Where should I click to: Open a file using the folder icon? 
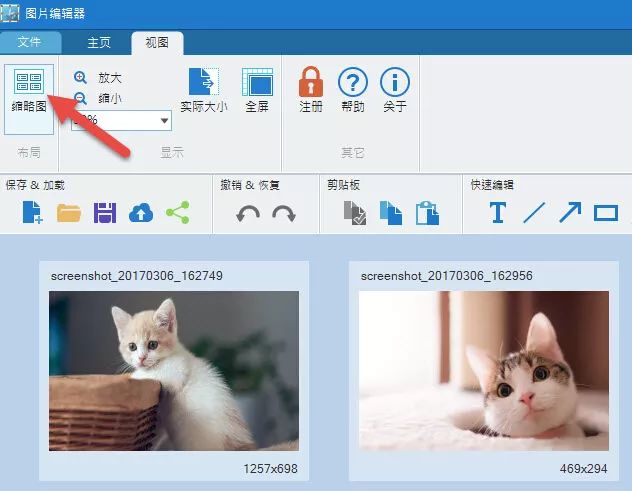pos(69,213)
